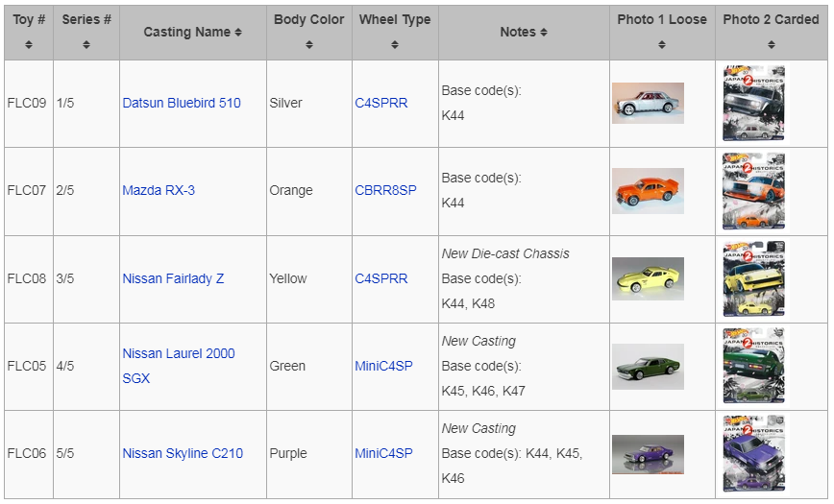Sort Wheel Type column arrows

[x=395, y=45]
